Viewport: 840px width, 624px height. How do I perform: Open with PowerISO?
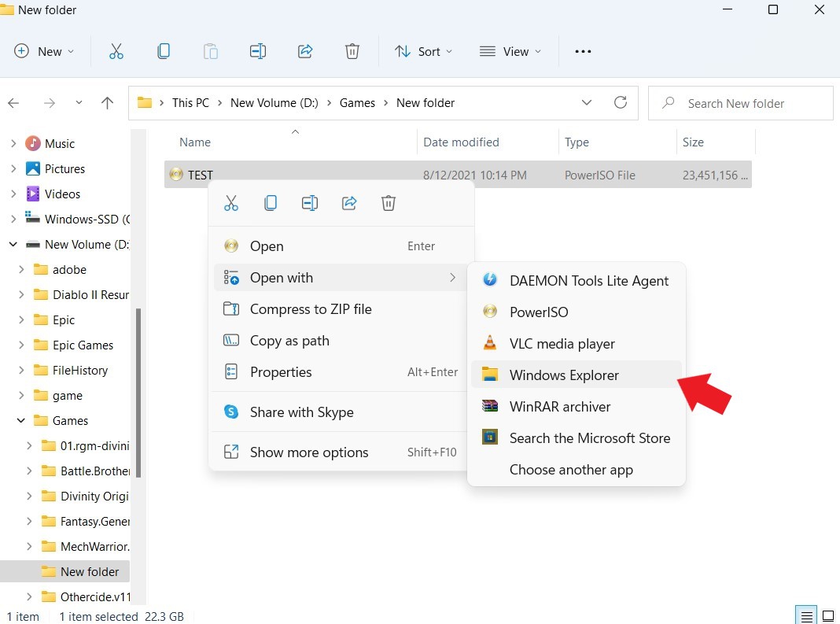[x=577, y=312]
